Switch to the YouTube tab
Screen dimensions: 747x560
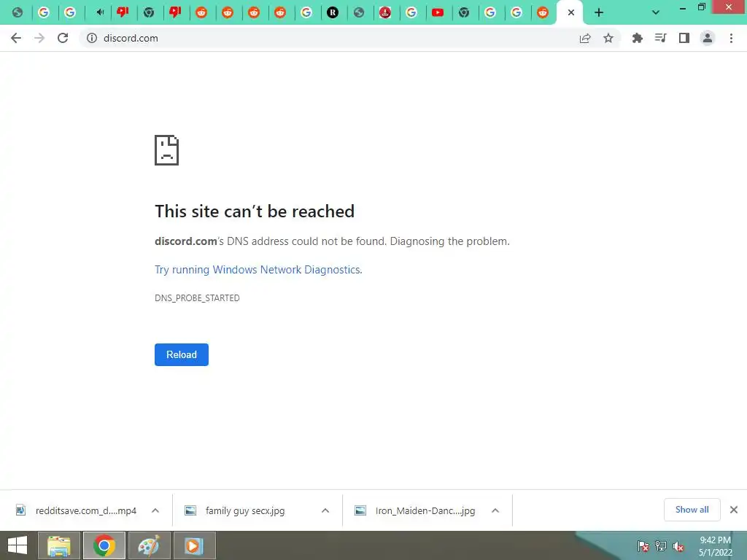pos(438,12)
